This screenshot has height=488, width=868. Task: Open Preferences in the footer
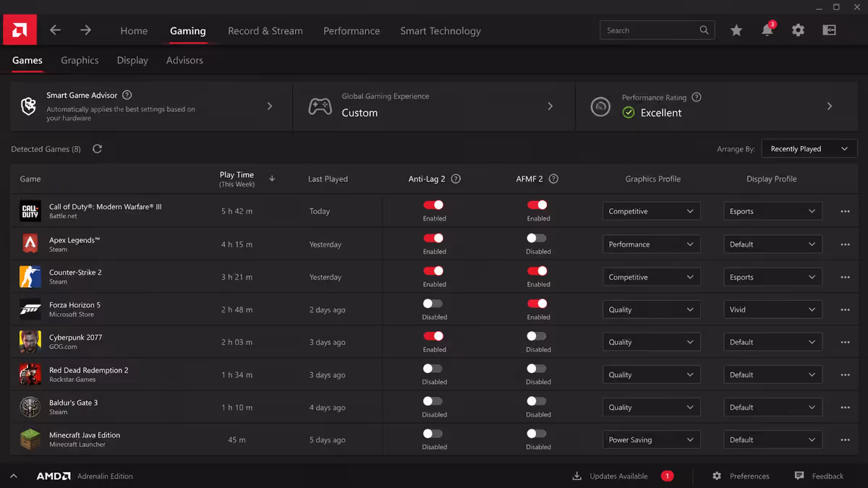(x=741, y=476)
